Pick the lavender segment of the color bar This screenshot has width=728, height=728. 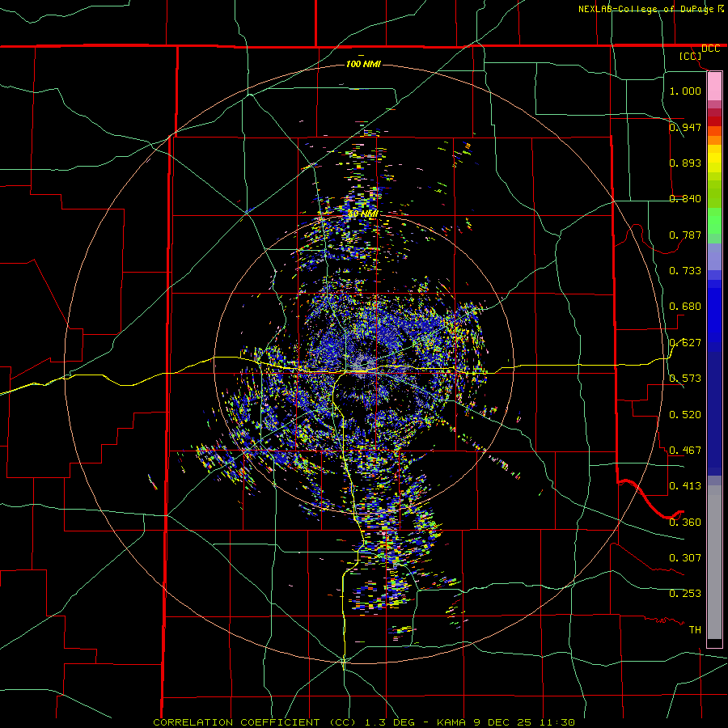(714, 256)
